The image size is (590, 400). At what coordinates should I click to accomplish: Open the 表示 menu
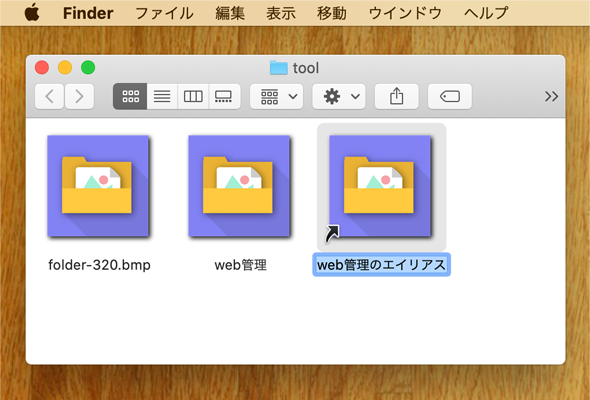(x=281, y=13)
